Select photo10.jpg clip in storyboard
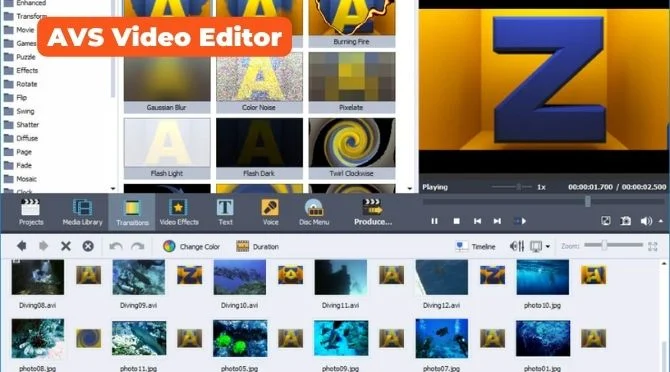Screen dimensions: 670x372 pyautogui.click(x=543, y=277)
